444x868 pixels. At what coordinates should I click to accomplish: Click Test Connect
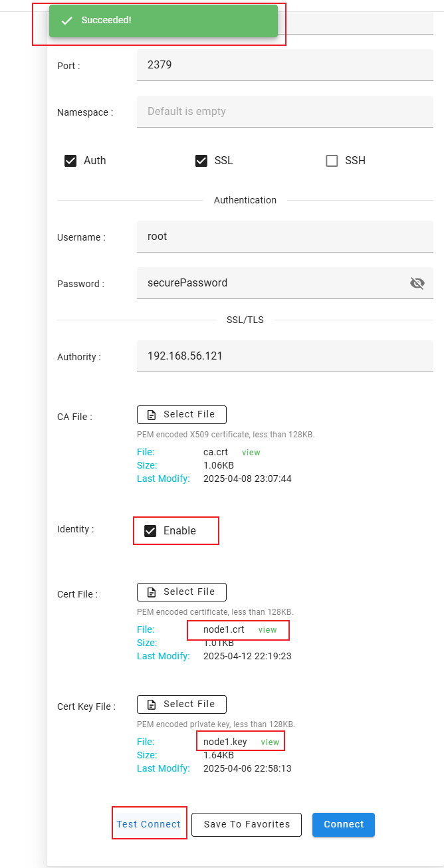pos(149,824)
